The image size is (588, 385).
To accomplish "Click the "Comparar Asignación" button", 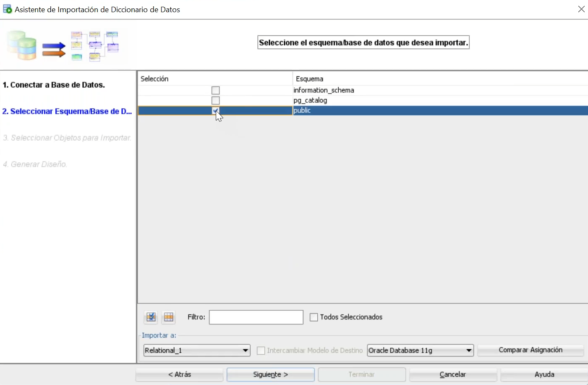I will tap(530, 350).
